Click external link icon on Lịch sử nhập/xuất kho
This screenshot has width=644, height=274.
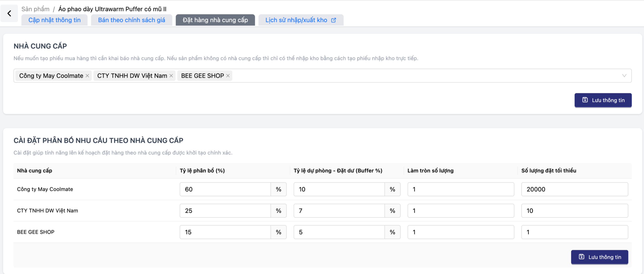(x=334, y=20)
